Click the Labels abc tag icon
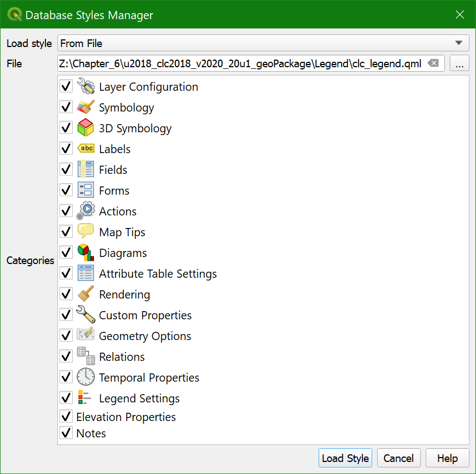 coord(86,149)
